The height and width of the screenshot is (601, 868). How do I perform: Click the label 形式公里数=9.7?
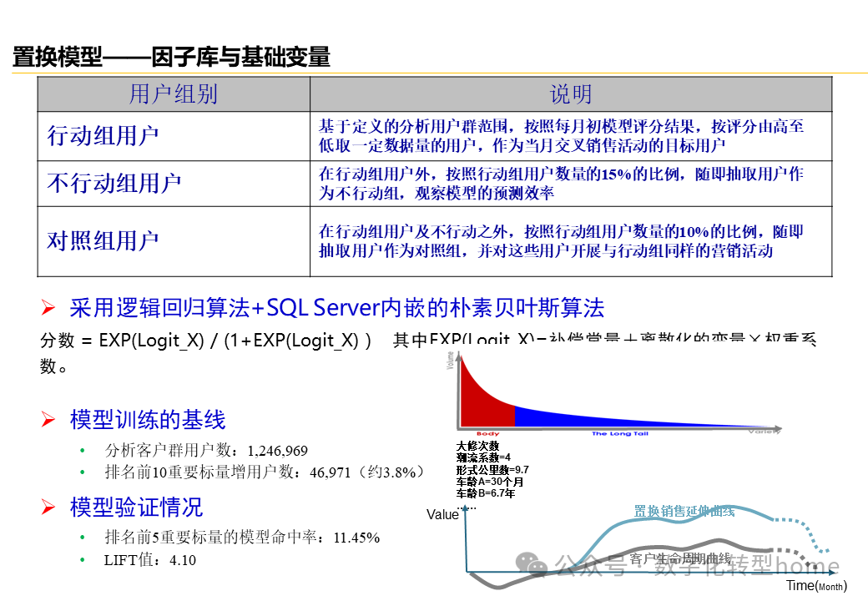tap(492, 470)
